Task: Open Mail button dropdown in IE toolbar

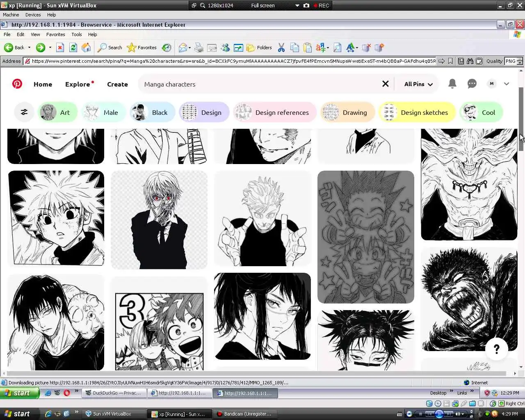Action: (x=189, y=48)
